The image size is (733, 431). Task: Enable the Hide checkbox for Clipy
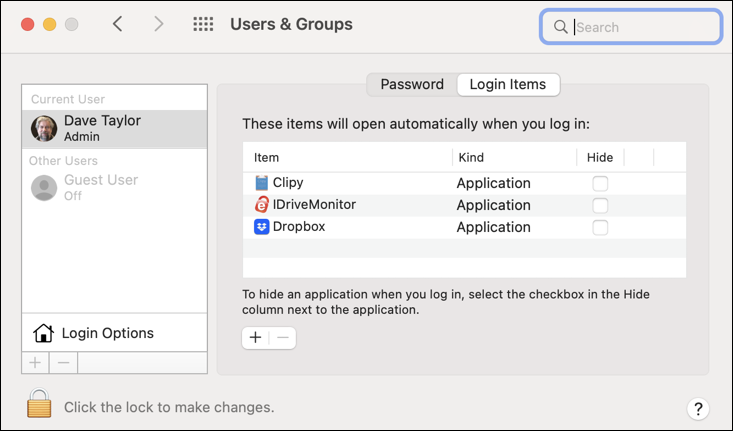600,183
